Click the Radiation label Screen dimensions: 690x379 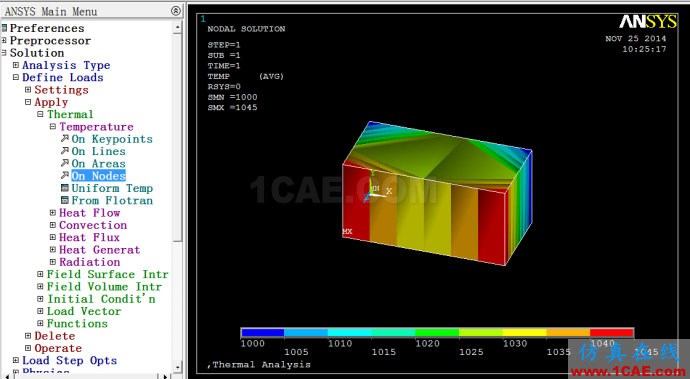[90, 262]
